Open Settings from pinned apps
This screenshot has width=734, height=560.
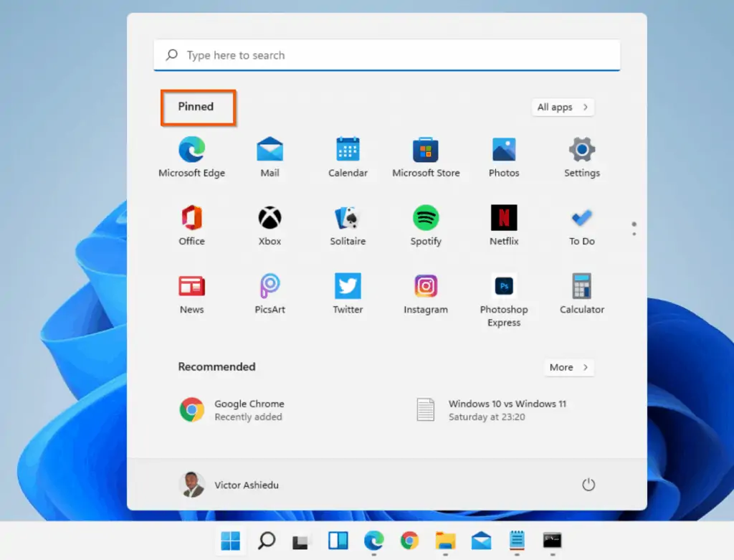582,157
